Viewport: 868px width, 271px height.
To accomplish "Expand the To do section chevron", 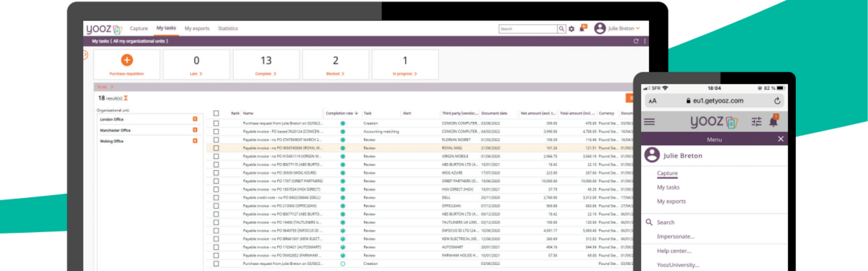I will point(111,87).
